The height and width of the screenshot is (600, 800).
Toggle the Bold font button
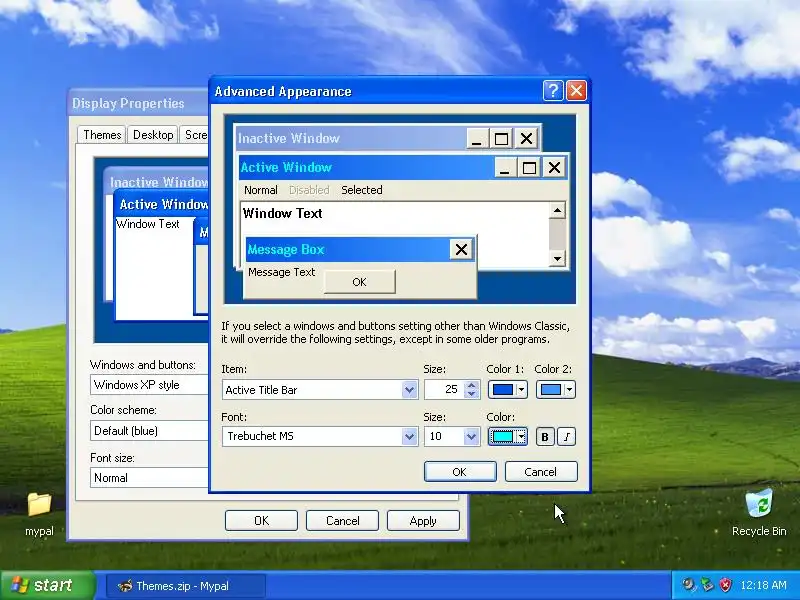coord(545,437)
